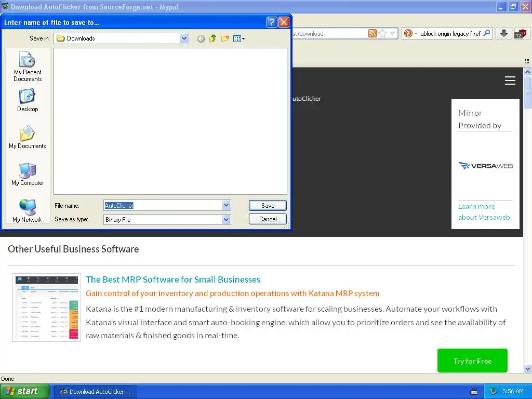This screenshot has height=399, width=532.
Task: Go back to last folder visited
Action: (x=201, y=38)
